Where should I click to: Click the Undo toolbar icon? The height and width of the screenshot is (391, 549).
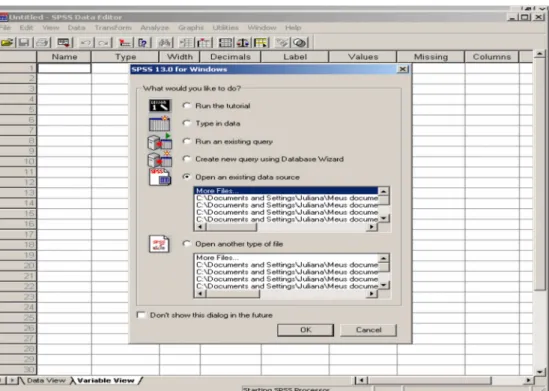tap(86, 43)
